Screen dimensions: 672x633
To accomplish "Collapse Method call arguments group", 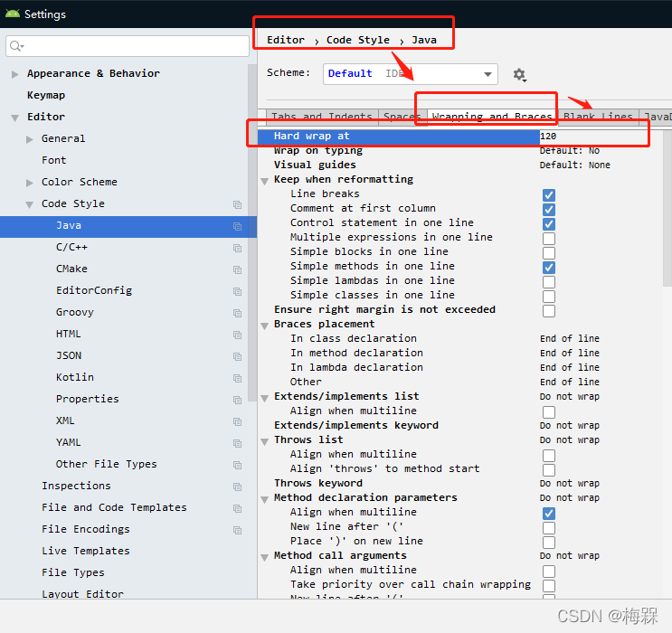I will 265,557.
